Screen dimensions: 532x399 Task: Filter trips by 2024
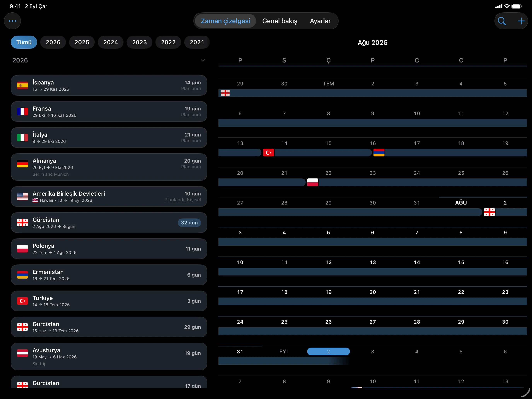point(111,42)
